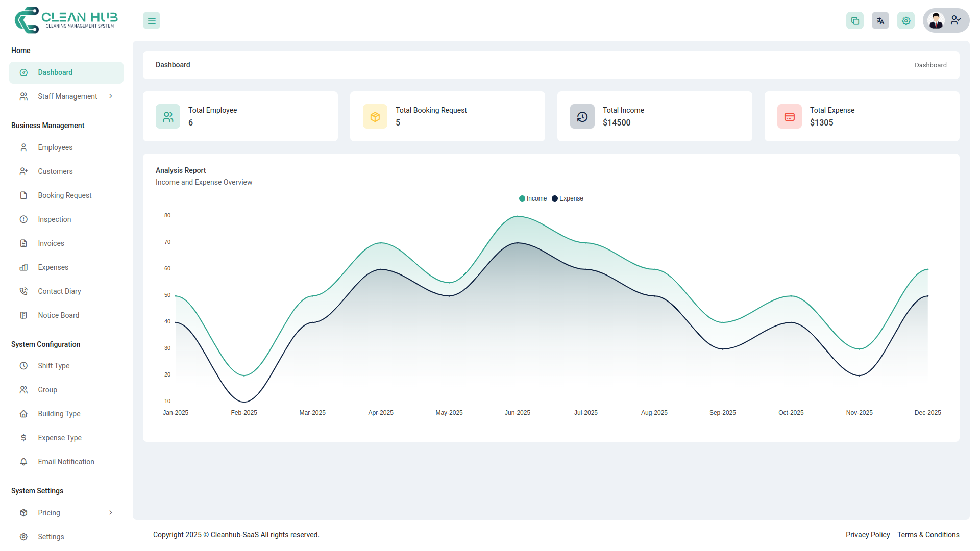The width and height of the screenshot is (980, 551).
Task: Toggle the sidebar with the hamburger button
Action: click(x=151, y=20)
